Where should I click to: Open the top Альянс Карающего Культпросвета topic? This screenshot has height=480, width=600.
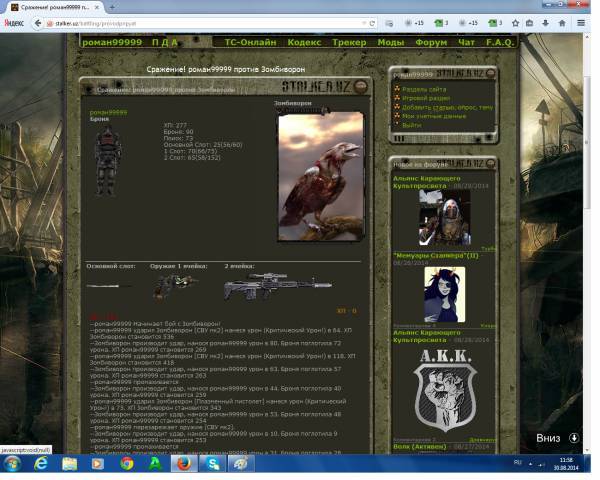[x=427, y=182]
